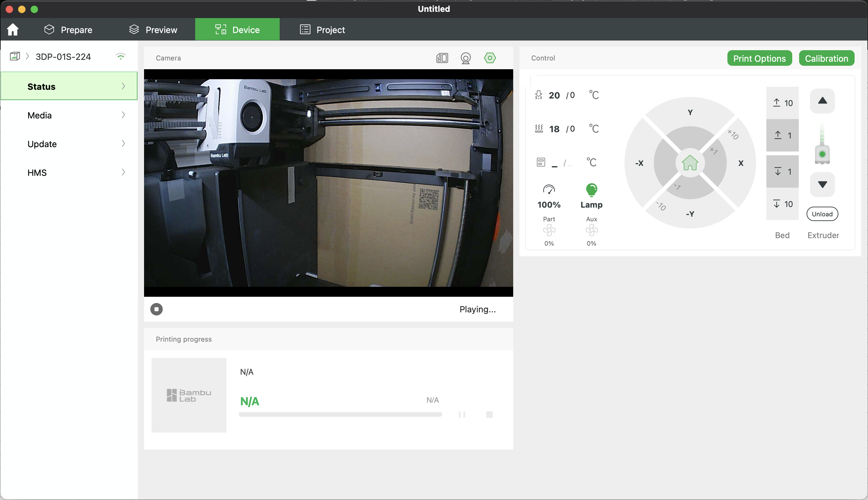Toggle the Lamp on or off
The width and height of the screenshot is (868, 500).
point(591,190)
